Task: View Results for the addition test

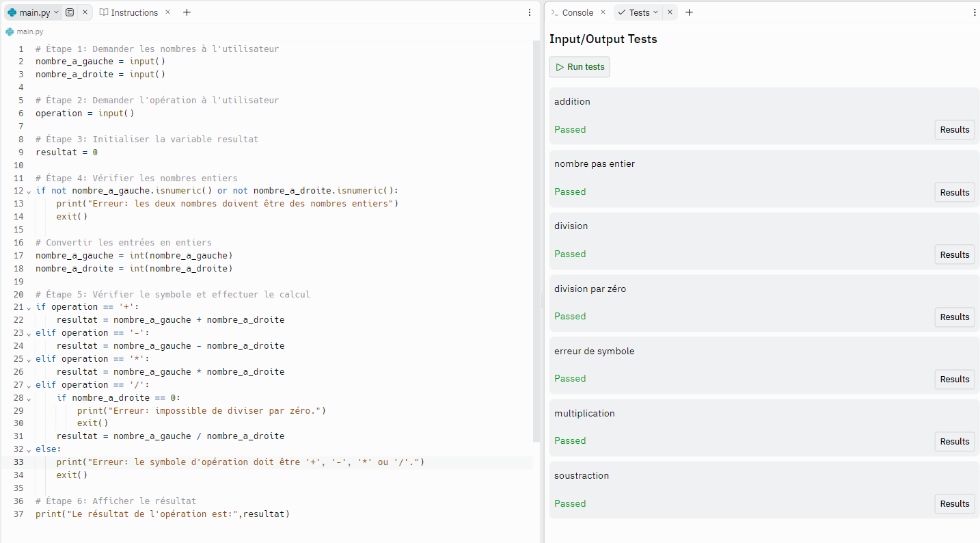Action: coord(954,129)
